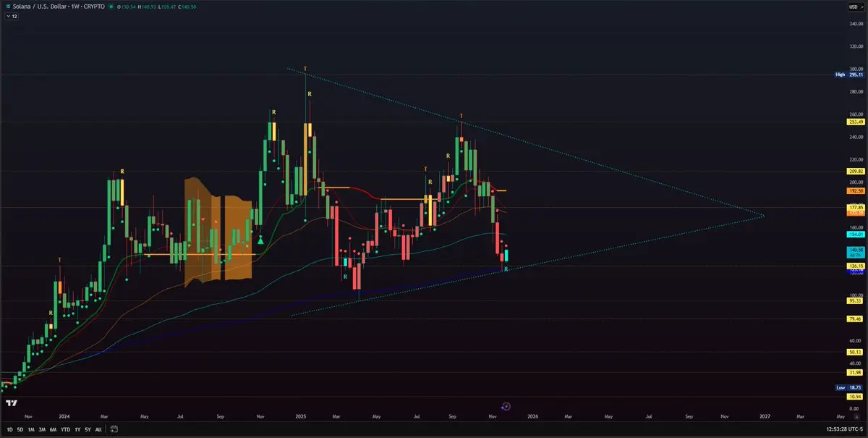Select the latest cyan weekly candle
868x438 pixels.
click(506, 255)
